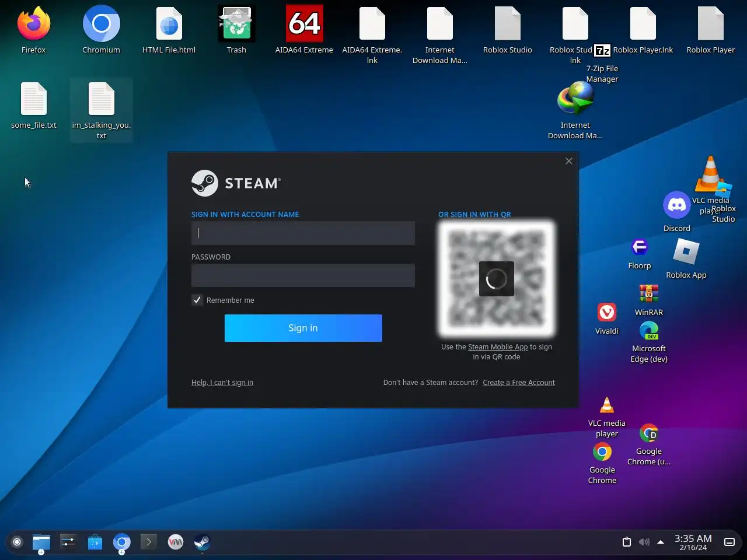The image size is (747, 560).
Task: Launch the Google Chrome desktop icon
Action: tap(602, 452)
